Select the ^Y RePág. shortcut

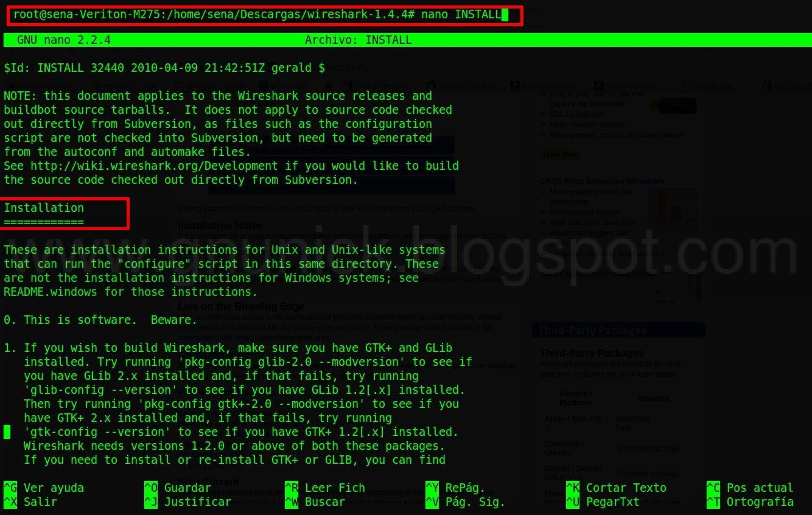click(455, 488)
